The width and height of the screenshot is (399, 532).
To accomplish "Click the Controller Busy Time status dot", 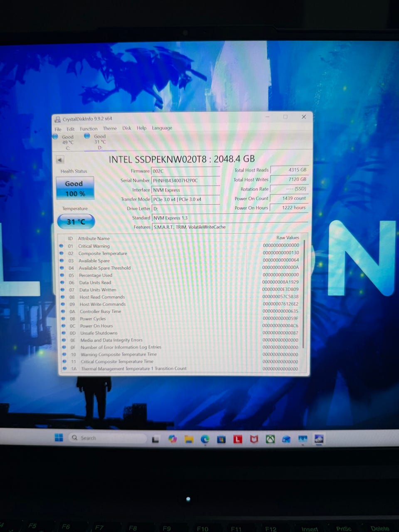I will click(63, 311).
